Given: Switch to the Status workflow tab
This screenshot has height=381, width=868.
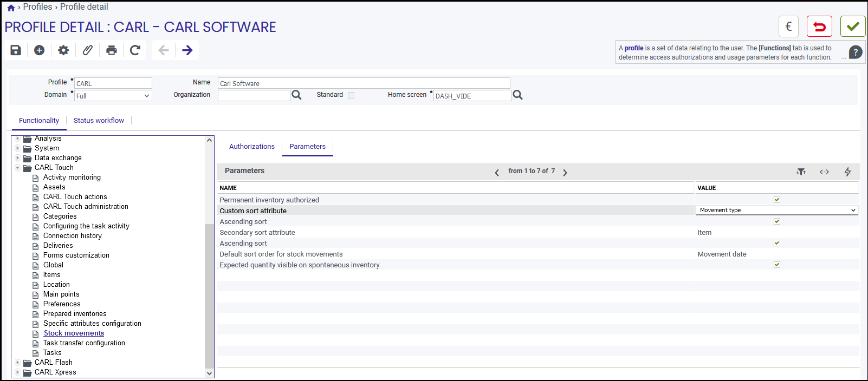Looking at the screenshot, I should coord(99,121).
